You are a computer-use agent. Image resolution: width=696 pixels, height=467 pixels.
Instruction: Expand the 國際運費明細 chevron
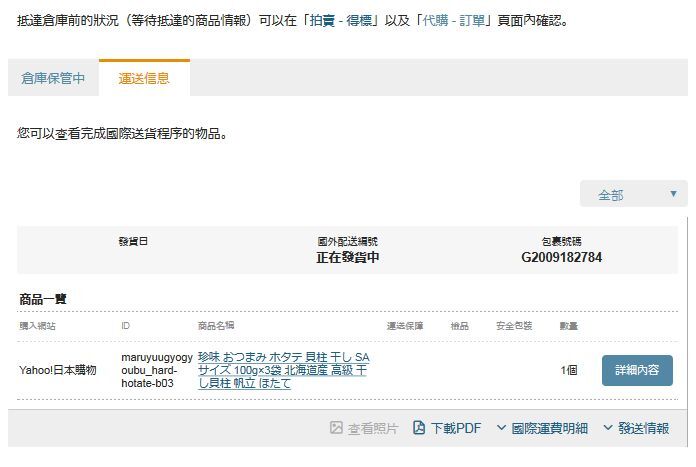pyautogui.click(x=501, y=427)
